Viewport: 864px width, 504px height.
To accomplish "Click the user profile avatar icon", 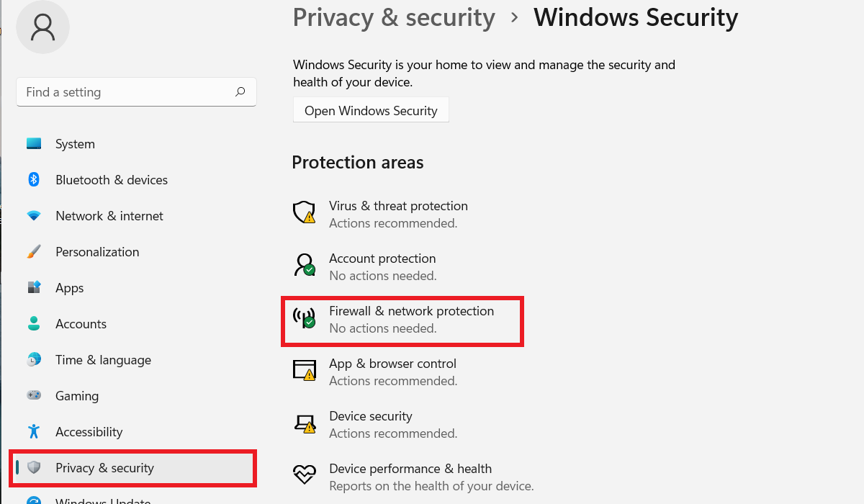I will click(x=42, y=27).
